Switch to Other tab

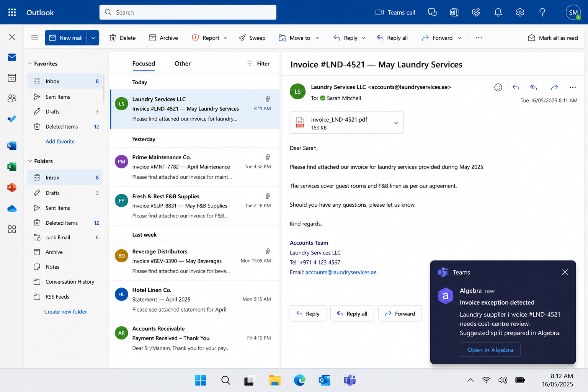(x=183, y=64)
